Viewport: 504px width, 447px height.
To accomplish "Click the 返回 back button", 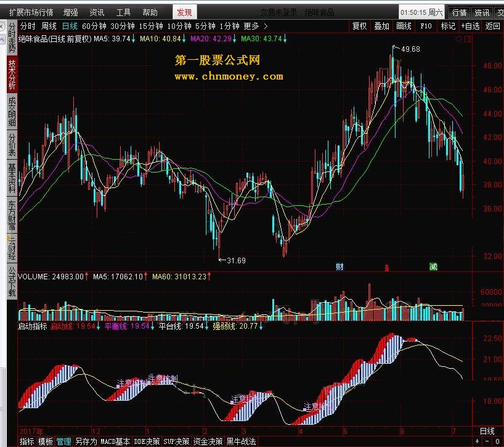I will tap(492, 26).
